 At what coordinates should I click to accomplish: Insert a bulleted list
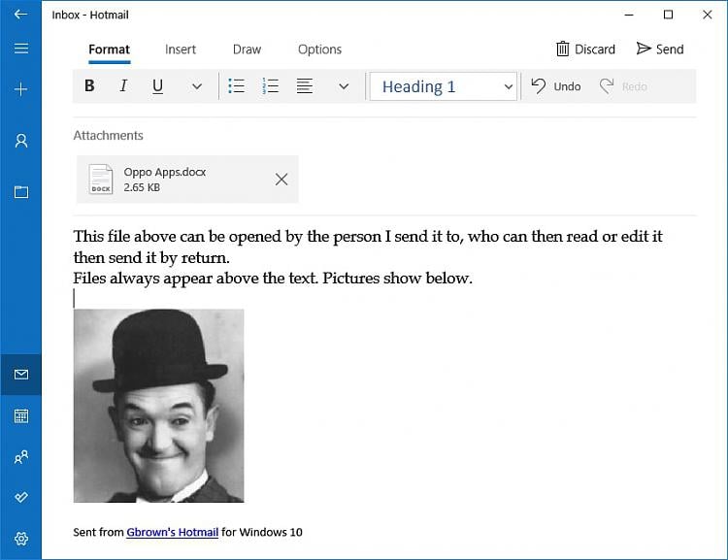[x=236, y=86]
